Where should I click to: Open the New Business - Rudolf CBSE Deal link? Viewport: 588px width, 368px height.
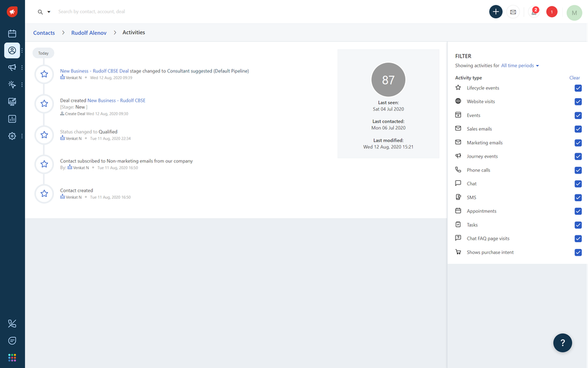pos(94,71)
